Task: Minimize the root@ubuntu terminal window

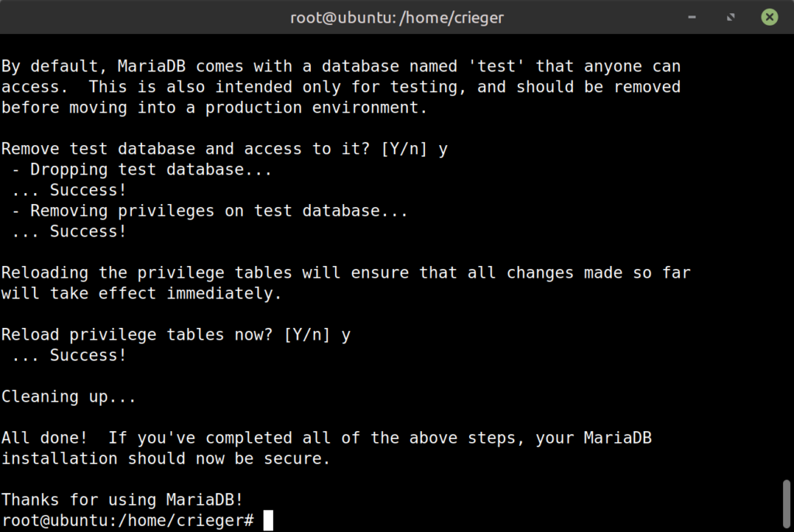Action: click(x=692, y=17)
